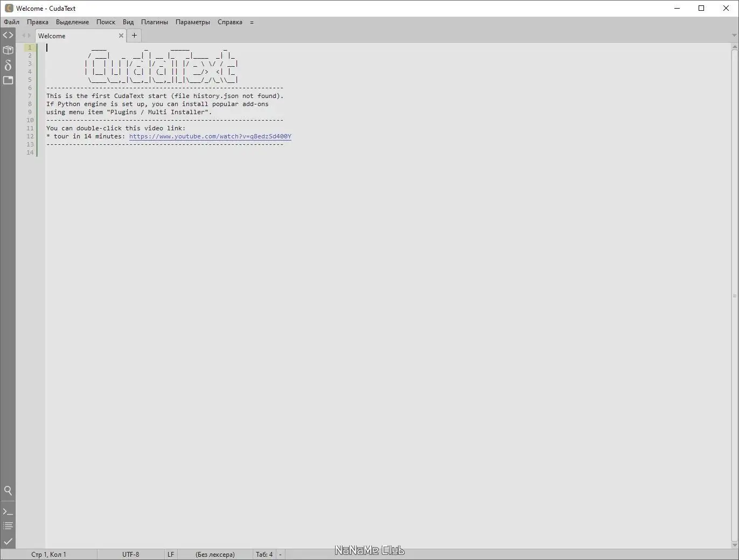Open the Правка menu
The width and height of the screenshot is (739, 560).
point(38,22)
